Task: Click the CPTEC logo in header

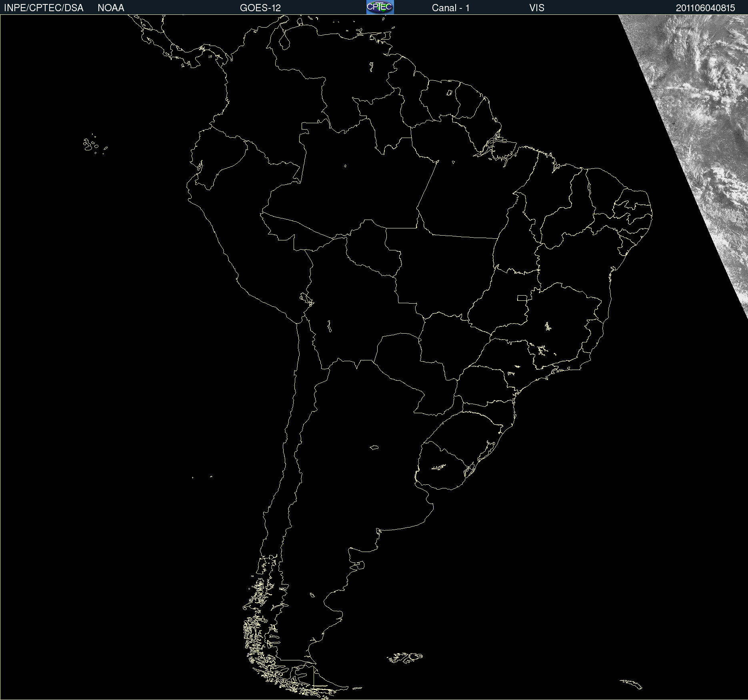Action: click(x=380, y=7)
